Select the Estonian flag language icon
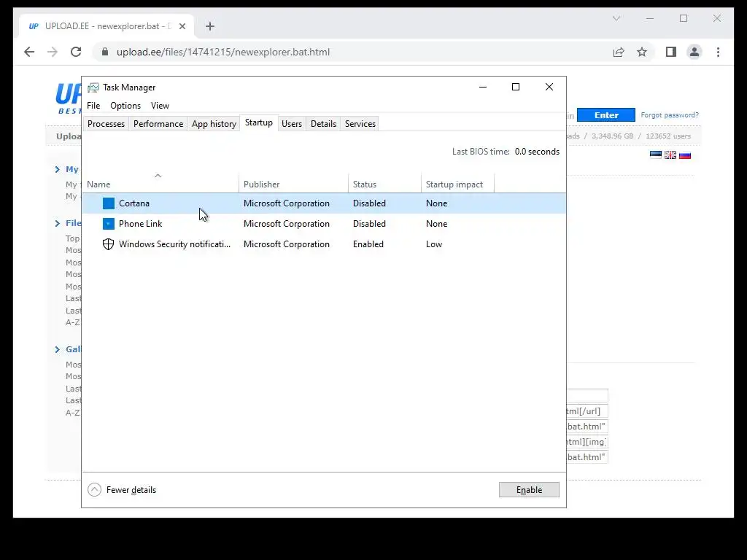The height and width of the screenshot is (560, 747). pos(656,155)
